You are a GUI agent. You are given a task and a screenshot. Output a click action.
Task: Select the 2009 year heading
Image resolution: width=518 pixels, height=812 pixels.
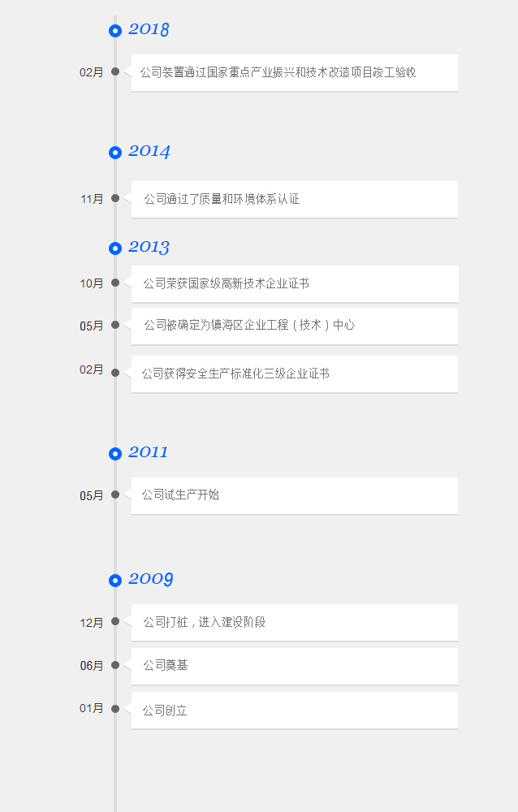pyautogui.click(x=151, y=579)
